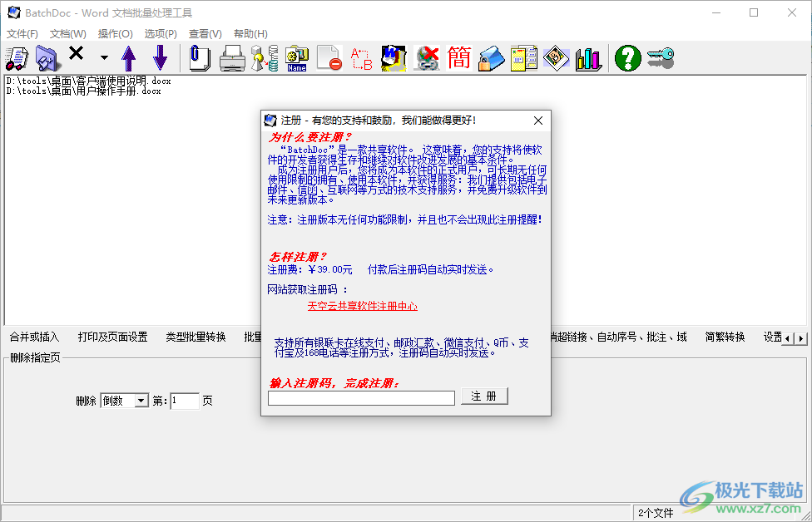Click the add documents scroll icon
The image size is (812, 522).
pos(17,58)
